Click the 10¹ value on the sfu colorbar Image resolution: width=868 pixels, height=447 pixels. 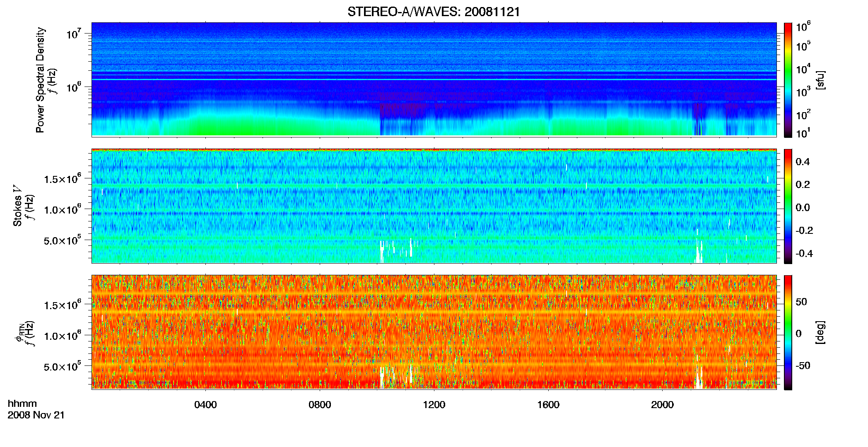click(803, 133)
